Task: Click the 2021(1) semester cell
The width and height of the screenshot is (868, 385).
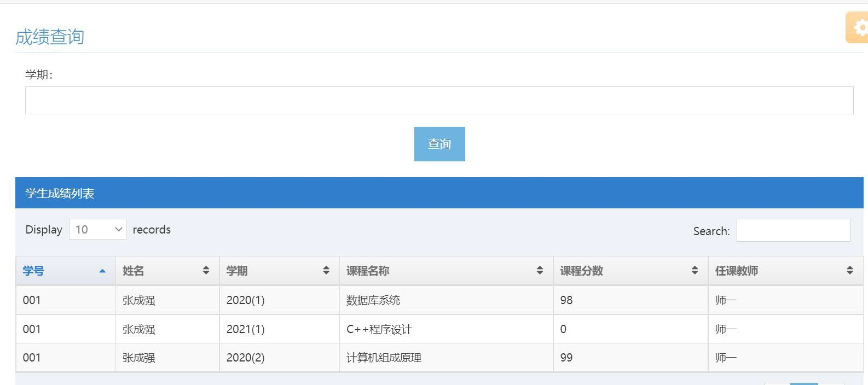Action: coord(279,329)
